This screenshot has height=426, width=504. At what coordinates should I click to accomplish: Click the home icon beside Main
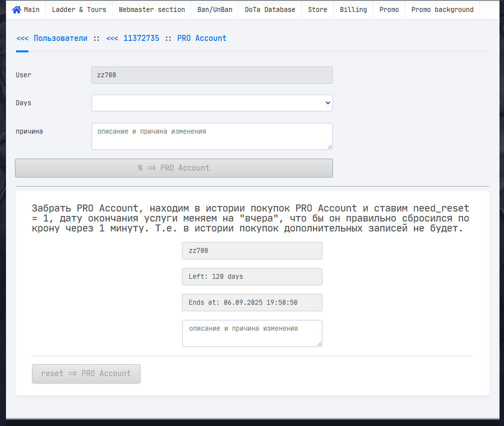click(x=16, y=9)
